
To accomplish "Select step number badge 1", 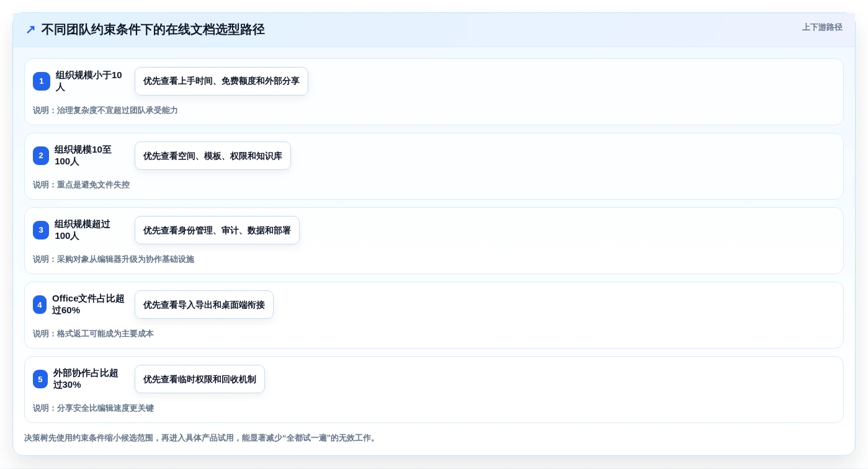I will click(x=42, y=81).
